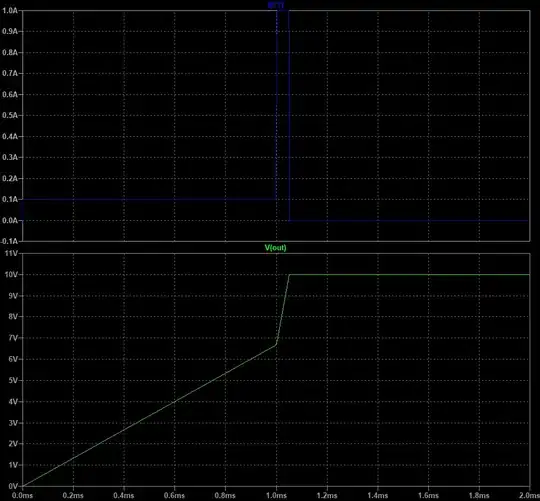Screen dimensions: 540x501
Task: Click the 1.2ms time axis label
Action: coord(327,496)
